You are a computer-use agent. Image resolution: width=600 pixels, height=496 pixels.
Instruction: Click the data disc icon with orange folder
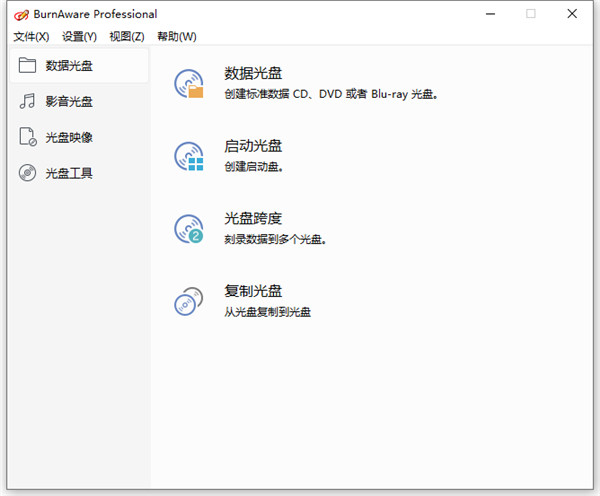pyautogui.click(x=189, y=84)
